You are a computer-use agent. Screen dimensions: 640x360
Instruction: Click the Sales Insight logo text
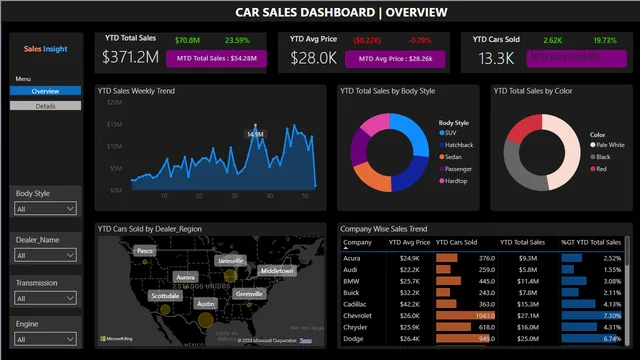point(45,49)
